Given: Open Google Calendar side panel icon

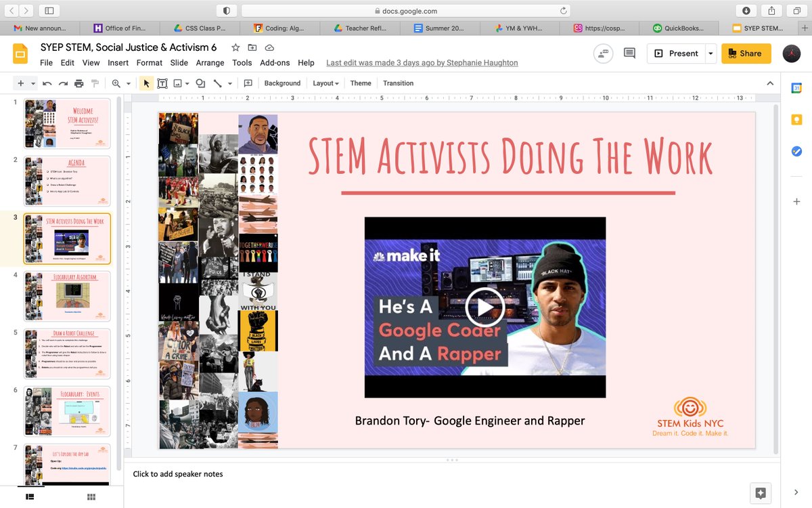Looking at the screenshot, I should click(796, 88).
